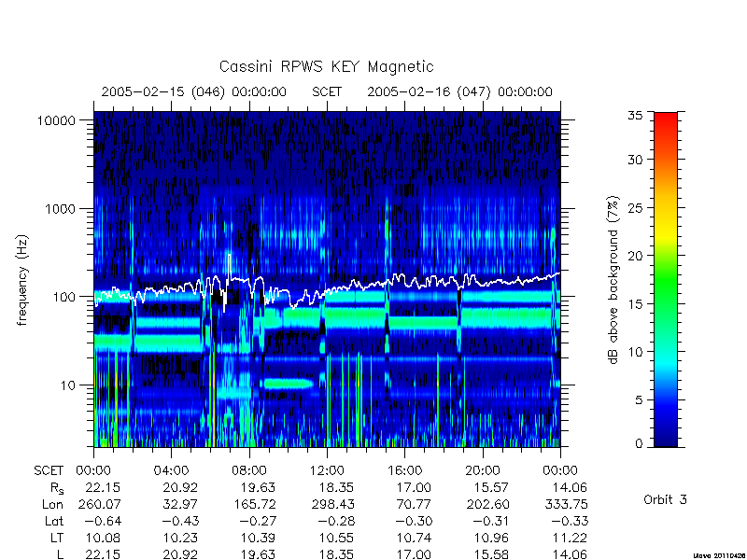Click the title "Cassini RPWS KEY Magnetic"
747x560 pixels.
click(326, 66)
